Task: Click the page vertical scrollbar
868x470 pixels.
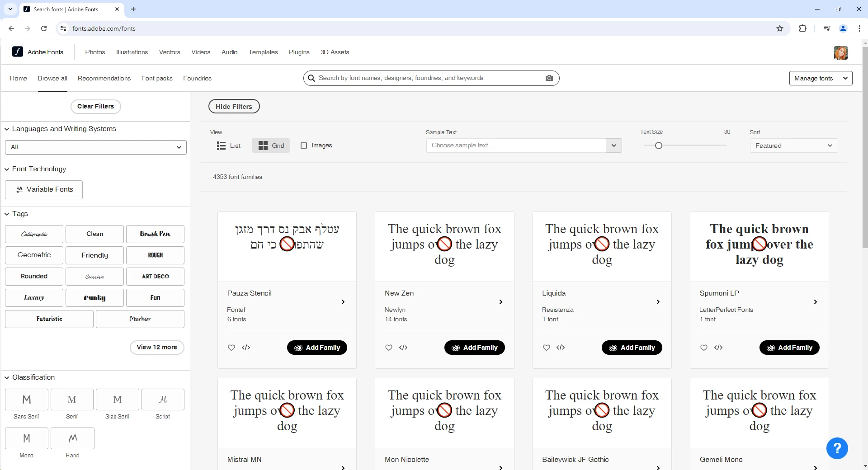Action: (865, 147)
